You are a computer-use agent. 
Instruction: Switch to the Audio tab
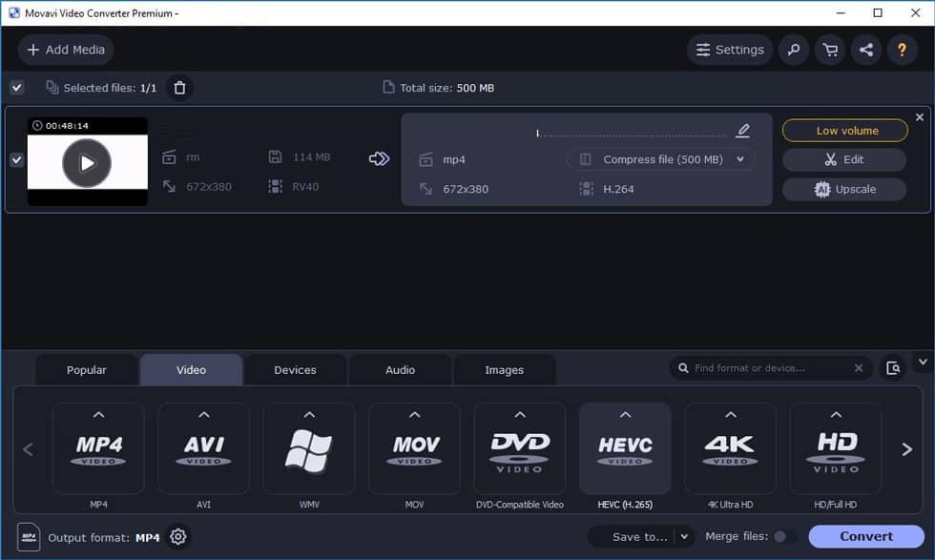[x=400, y=370]
